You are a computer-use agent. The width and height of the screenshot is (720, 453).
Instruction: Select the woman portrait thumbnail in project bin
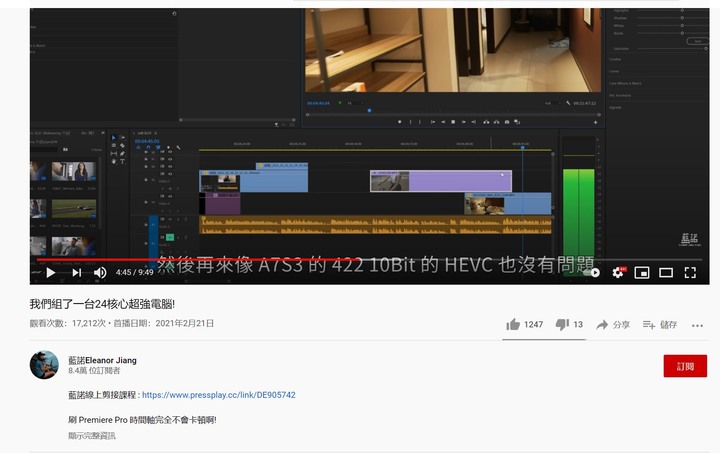pyautogui.click(x=74, y=171)
